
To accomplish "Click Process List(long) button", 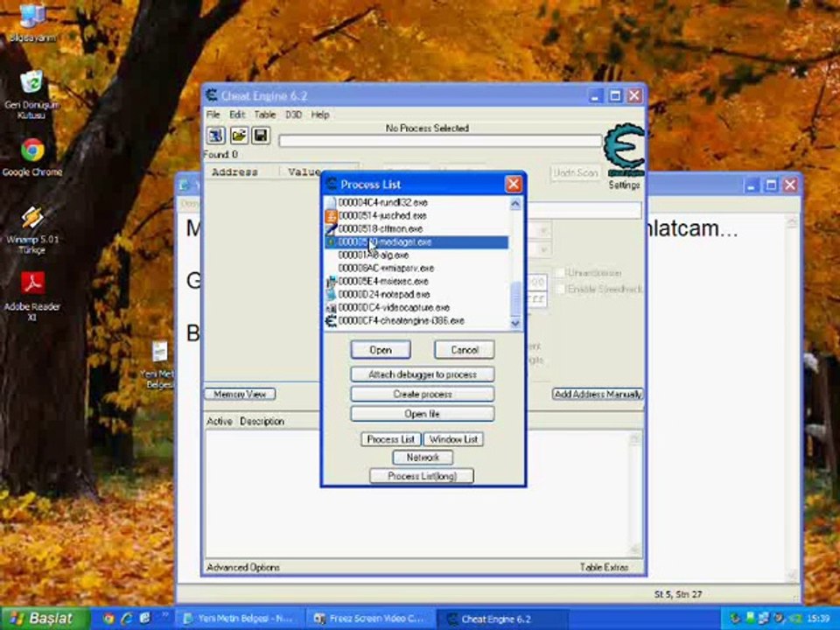I will pos(422,476).
